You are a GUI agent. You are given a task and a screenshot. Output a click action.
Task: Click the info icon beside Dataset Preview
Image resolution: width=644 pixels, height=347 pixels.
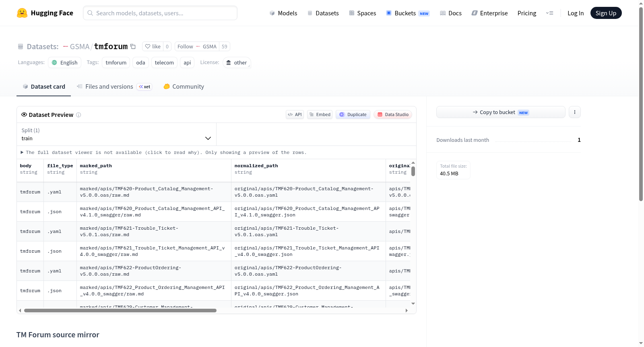click(78, 115)
